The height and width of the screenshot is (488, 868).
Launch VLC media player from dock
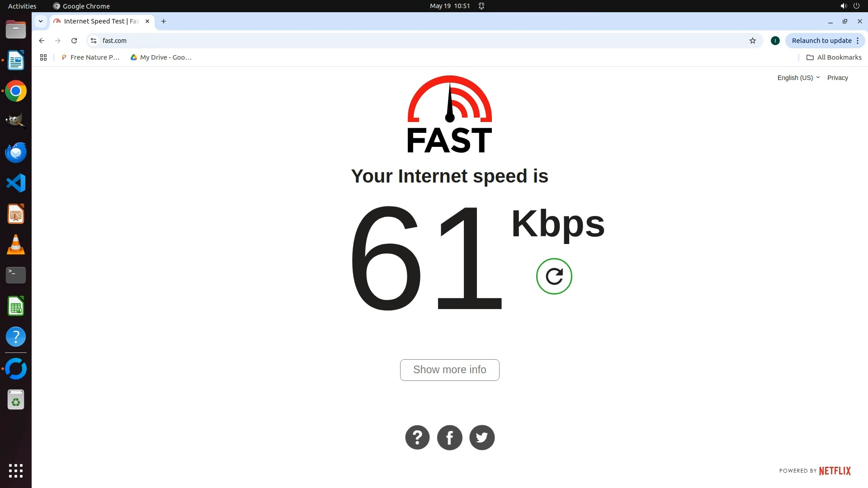click(16, 244)
